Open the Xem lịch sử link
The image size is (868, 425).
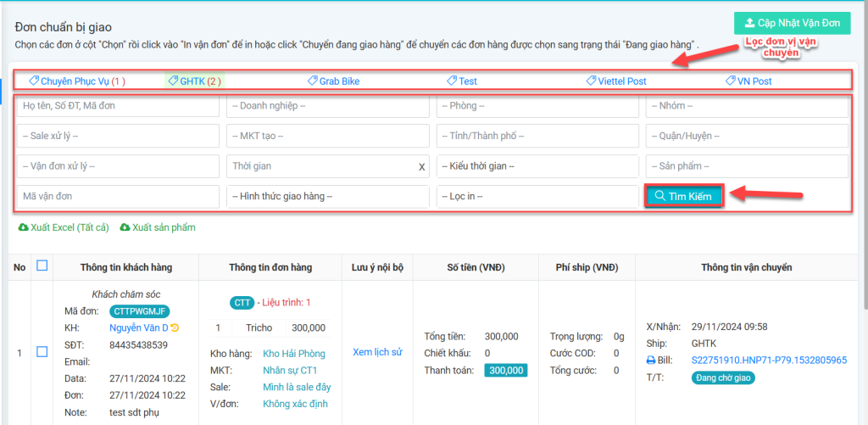[376, 352]
